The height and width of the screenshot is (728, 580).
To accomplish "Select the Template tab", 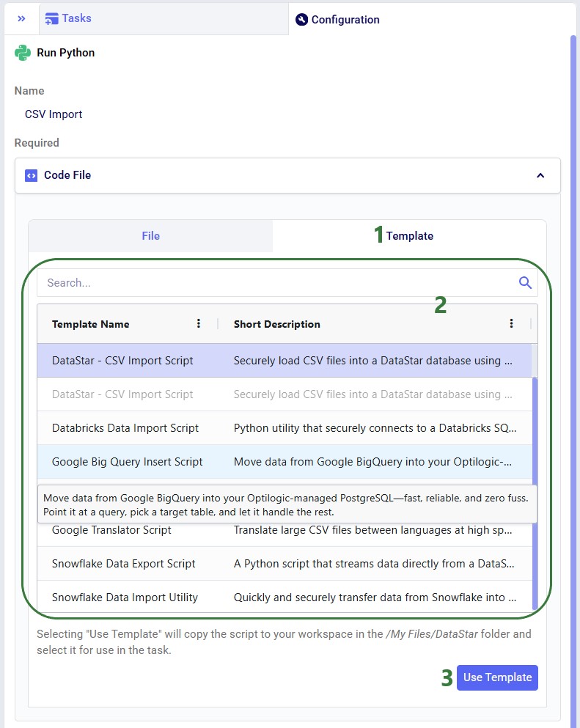I will (409, 236).
